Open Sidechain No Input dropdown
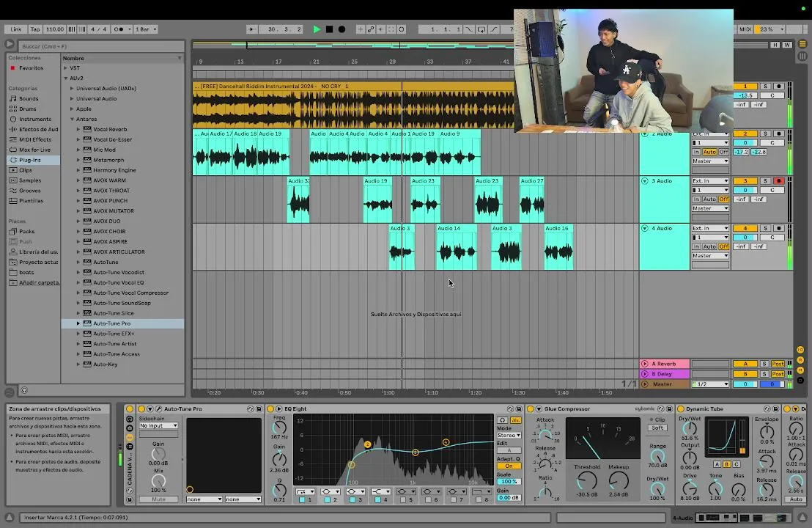The width and height of the screenshot is (812, 528). point(158,425)
